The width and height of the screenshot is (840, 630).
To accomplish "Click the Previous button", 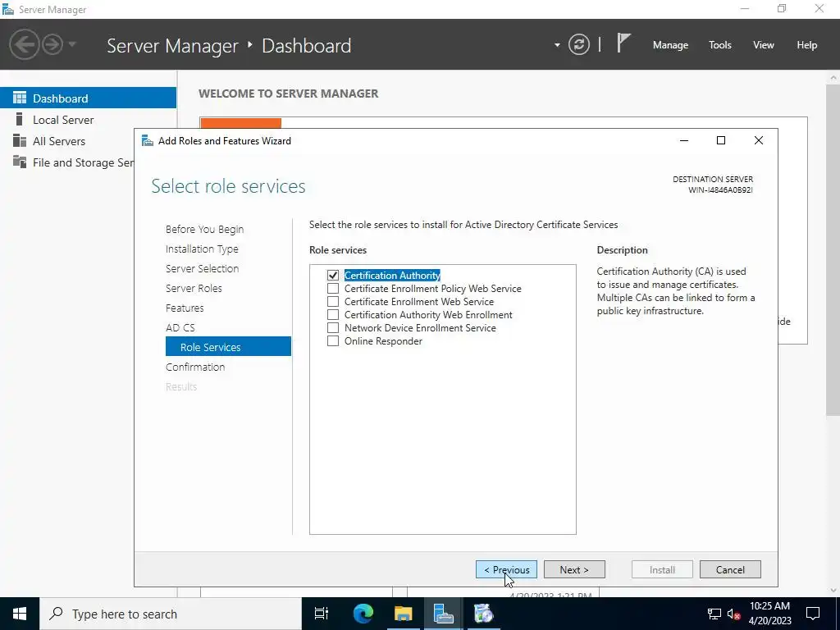I will (506, 569).
